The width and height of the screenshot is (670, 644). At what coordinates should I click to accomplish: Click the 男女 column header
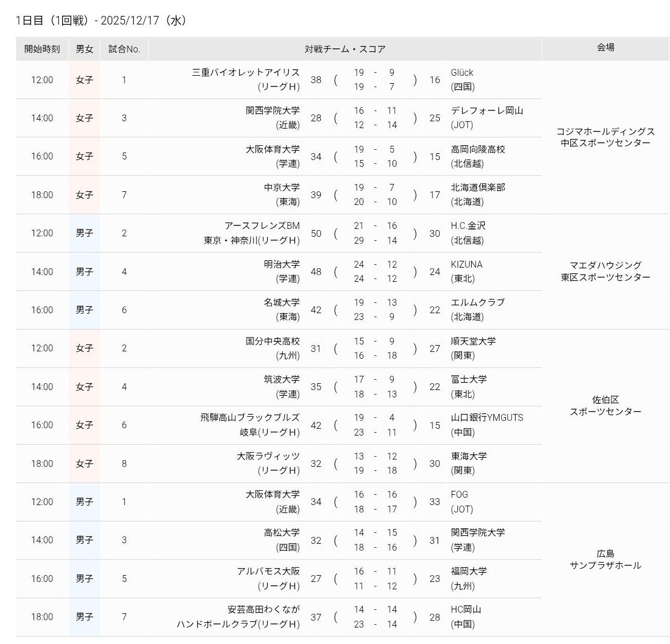click(x=84, y=49)
